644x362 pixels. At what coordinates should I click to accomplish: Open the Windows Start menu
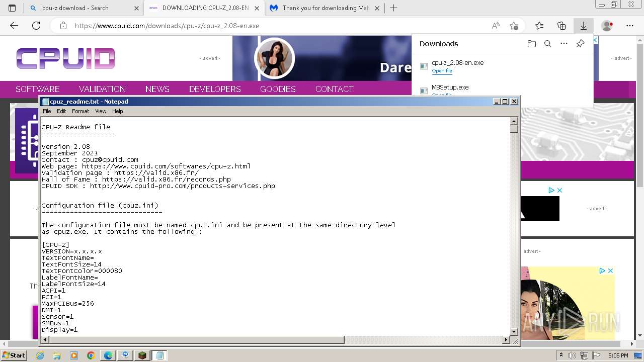click(x=14, y=355)
